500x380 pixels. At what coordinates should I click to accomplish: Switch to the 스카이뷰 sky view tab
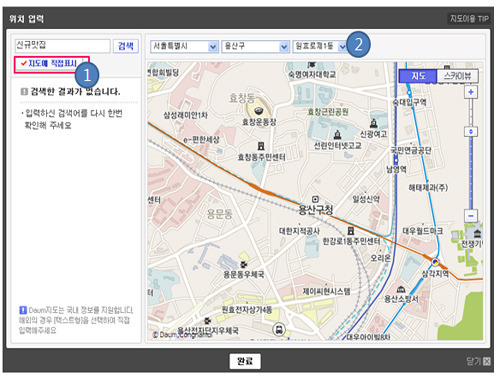point(457,76)
